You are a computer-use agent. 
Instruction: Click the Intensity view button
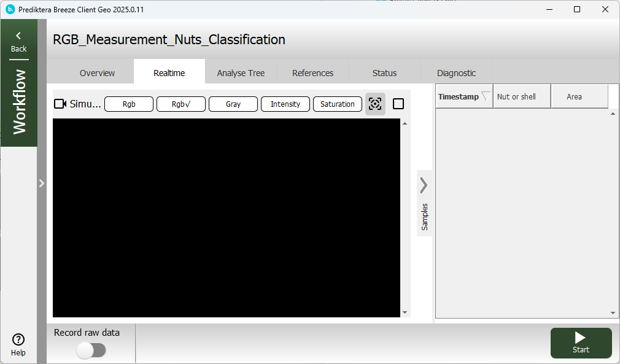tap(285, 104)
